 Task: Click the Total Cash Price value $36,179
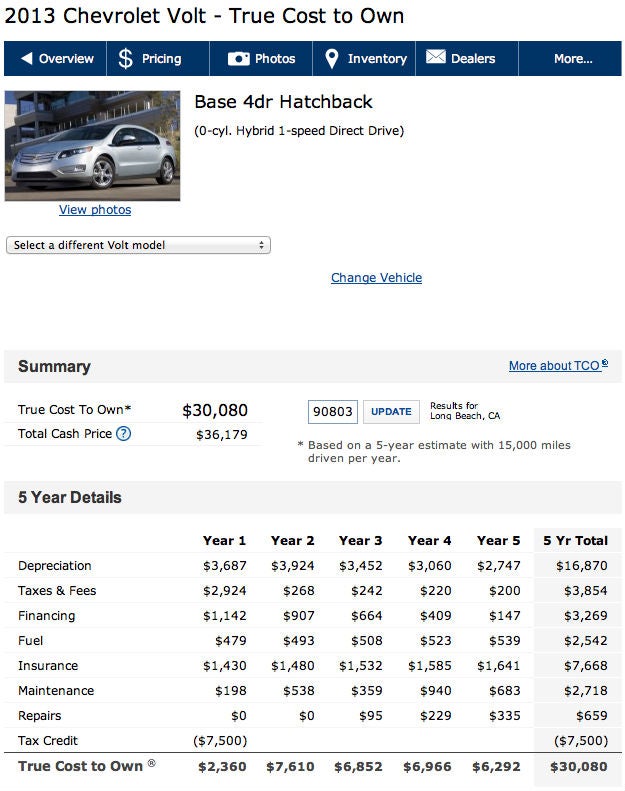point(221,434)
